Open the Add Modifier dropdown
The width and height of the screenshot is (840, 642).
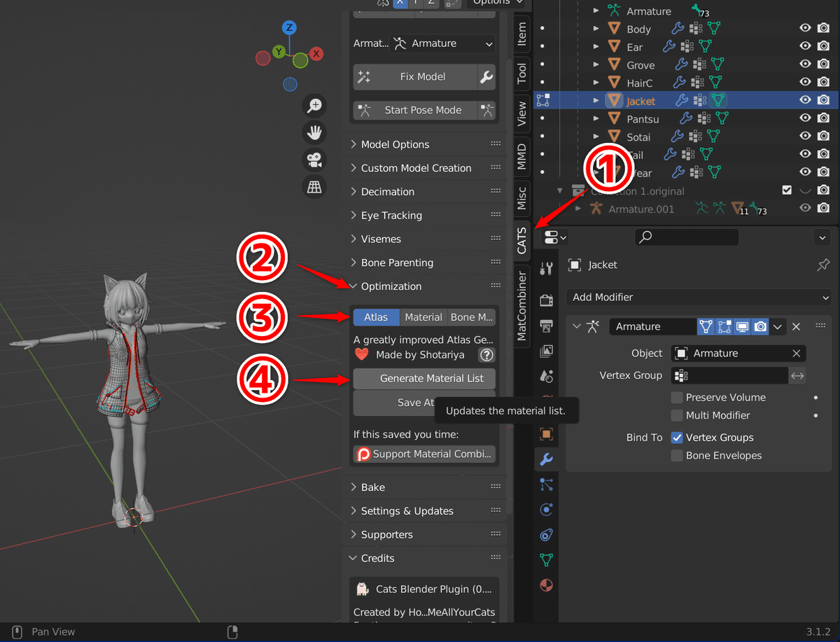pyautogui.click(x=699, y=298)
